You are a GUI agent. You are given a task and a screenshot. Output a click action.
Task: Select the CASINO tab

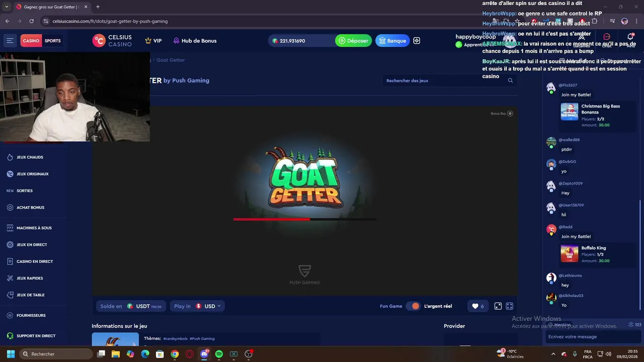(x=31, y=41)
